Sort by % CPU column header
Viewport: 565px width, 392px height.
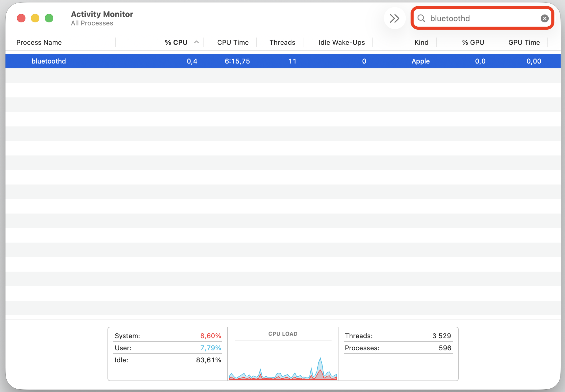176,42
